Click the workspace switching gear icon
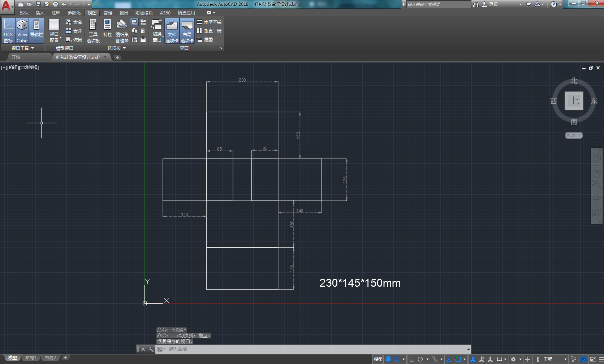Image resolution: width=604 pixels, height=364 pixels. 513,359
